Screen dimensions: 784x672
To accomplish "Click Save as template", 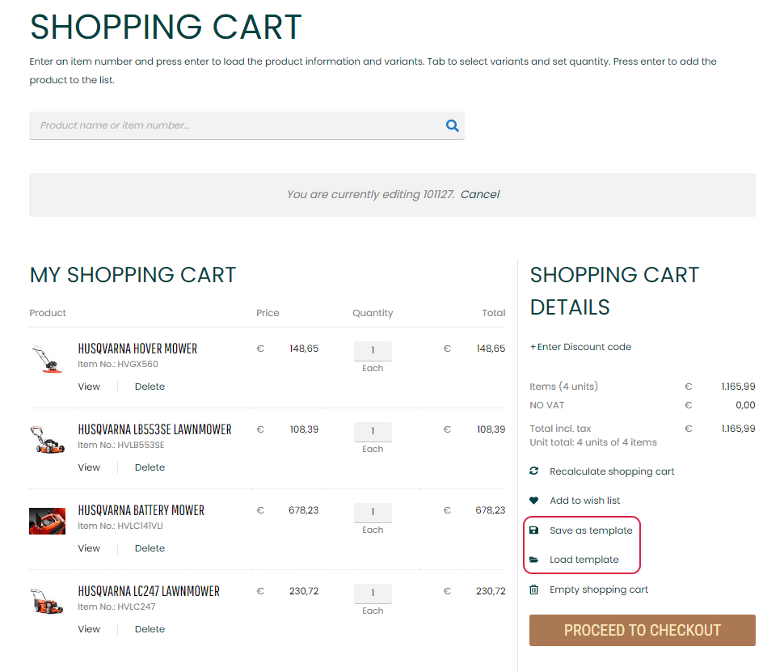I will tap(591, 530).
